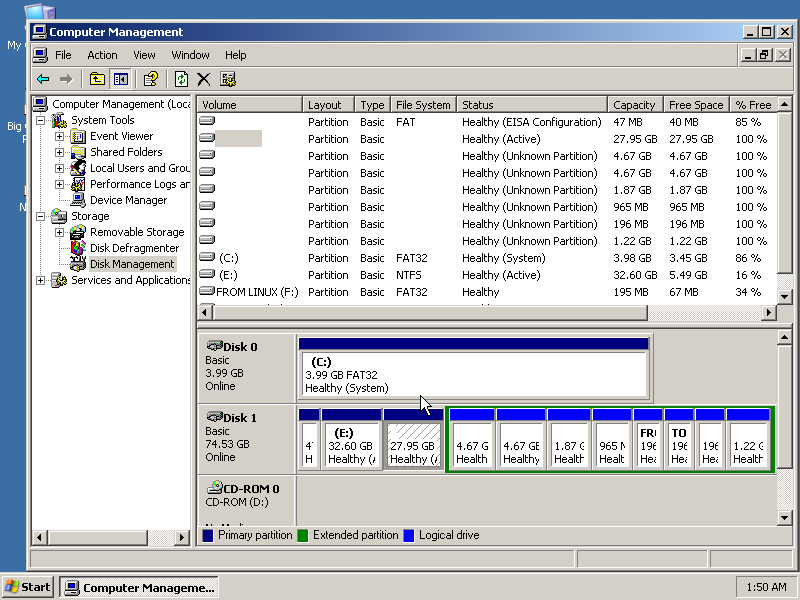This screenshot has width=800, height=600.
Task: Select the FROM LINUX (F:) volume row
Action: 487,292
